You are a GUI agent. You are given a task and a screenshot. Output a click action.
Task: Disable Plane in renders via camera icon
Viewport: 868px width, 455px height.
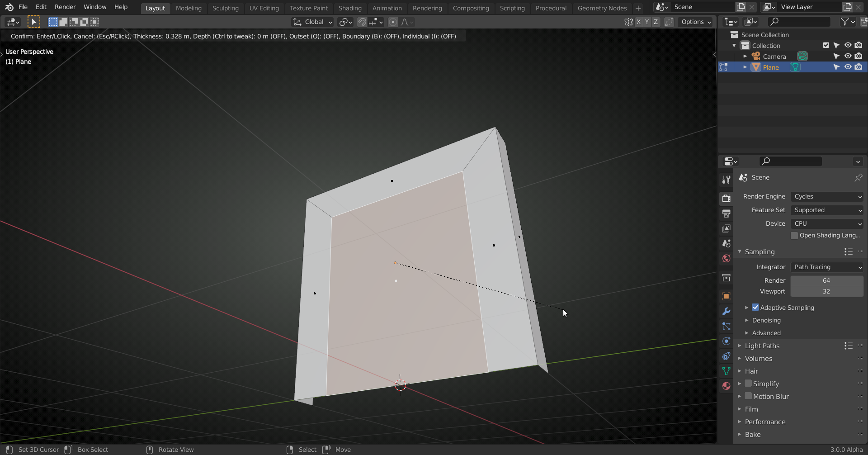[x=859, y=67]
